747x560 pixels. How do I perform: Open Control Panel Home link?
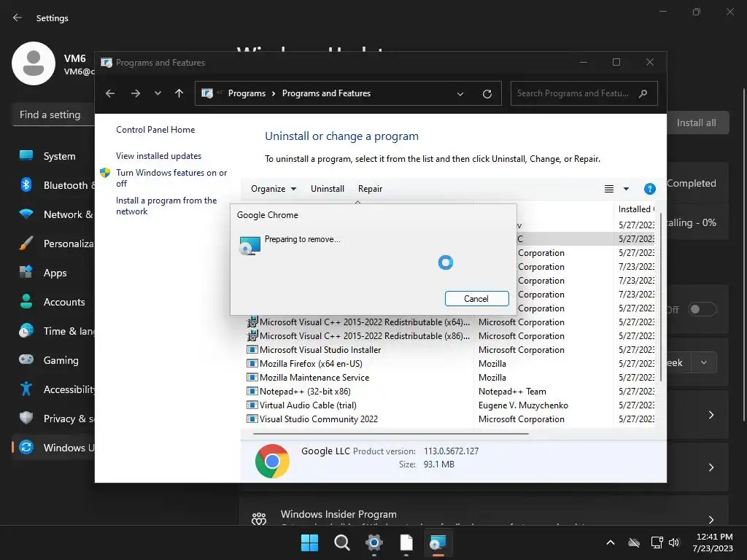pyautogui.click(x=155, y=130)
